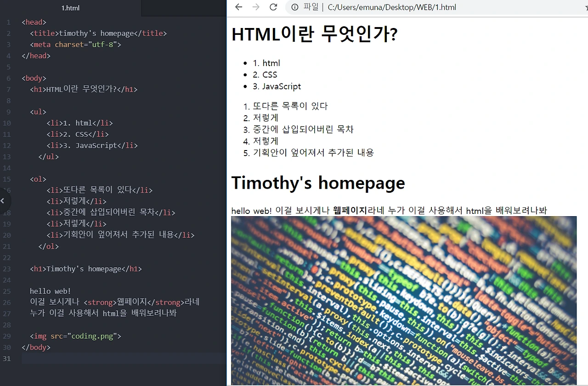Click the bold '웹페이지' word in the browser
588x386 pixels.
[350, 211]
